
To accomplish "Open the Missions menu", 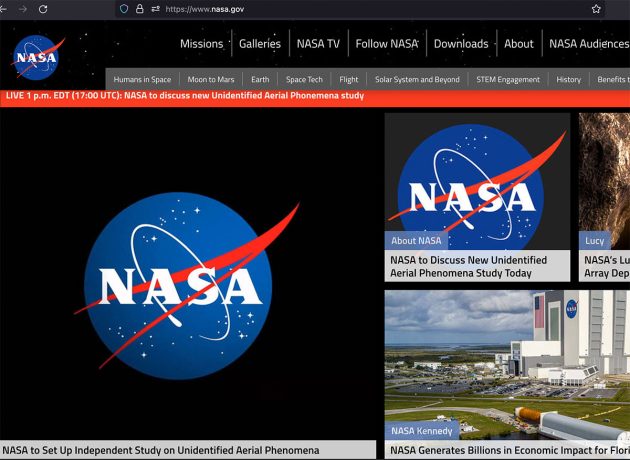I will pos(201,44).
